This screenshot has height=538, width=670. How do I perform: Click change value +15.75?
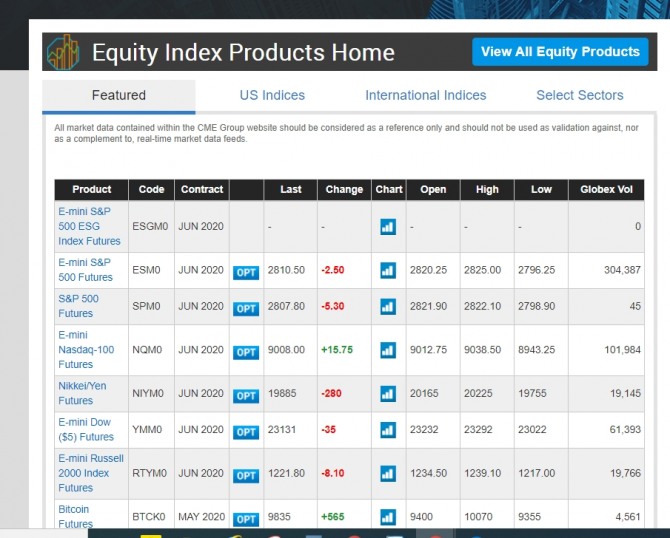[337, 350]
